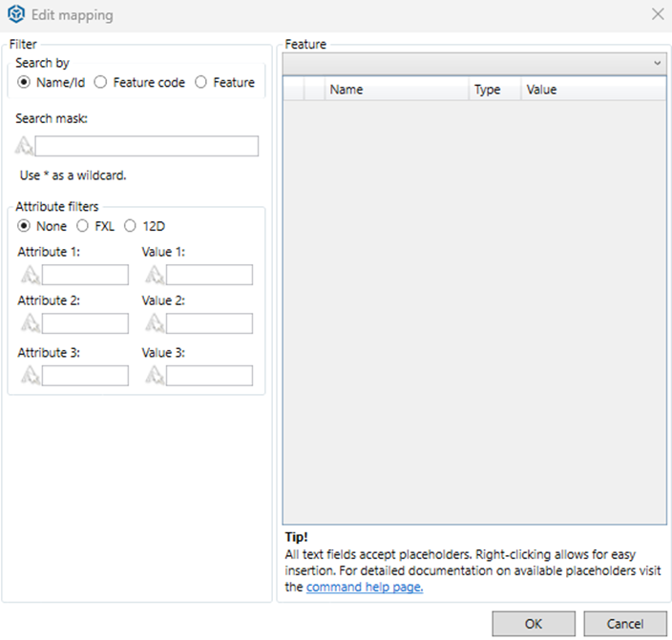Select None for attribute filters
Screen dimensions: 672x640
(25, 226)
